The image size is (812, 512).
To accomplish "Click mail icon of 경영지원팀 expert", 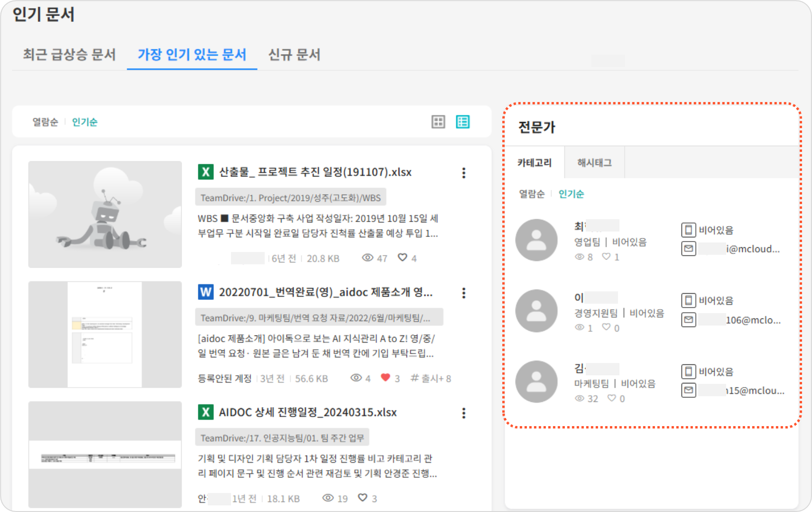I will point(689,320).
